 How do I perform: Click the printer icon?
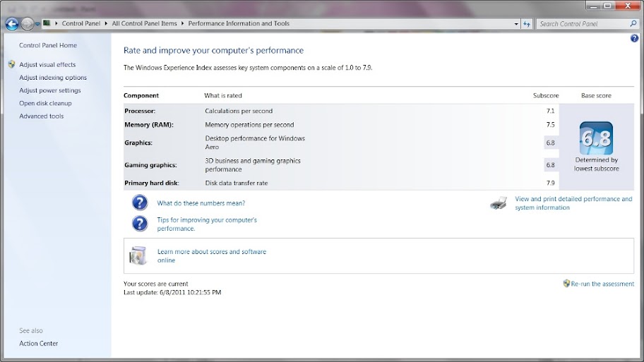pyautogui.click(x=499, y=203)
